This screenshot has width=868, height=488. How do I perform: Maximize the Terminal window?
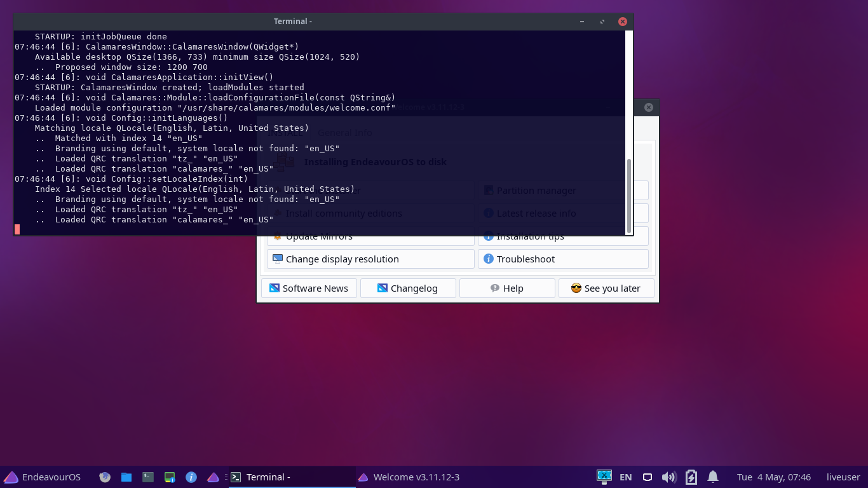pyautogui.click(x=602, y=21)
